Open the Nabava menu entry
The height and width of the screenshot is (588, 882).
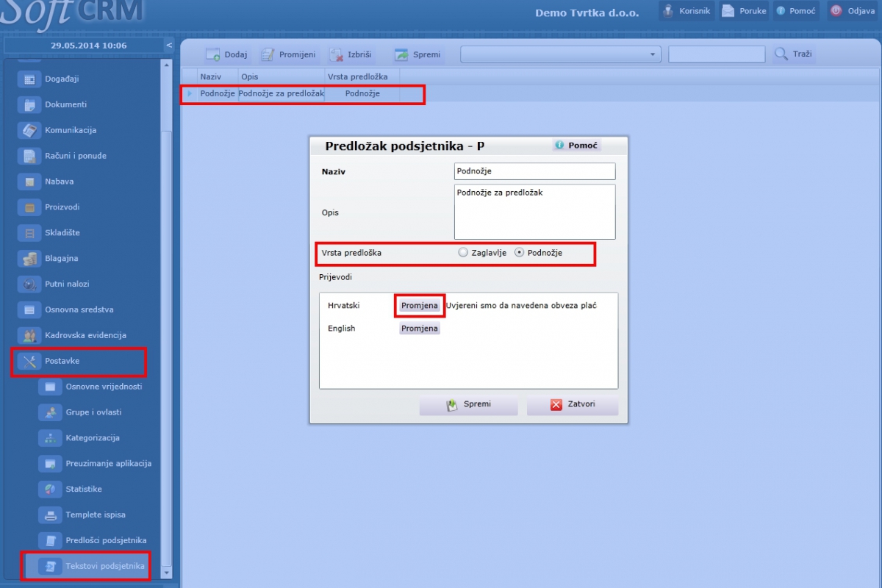(59, 182)
